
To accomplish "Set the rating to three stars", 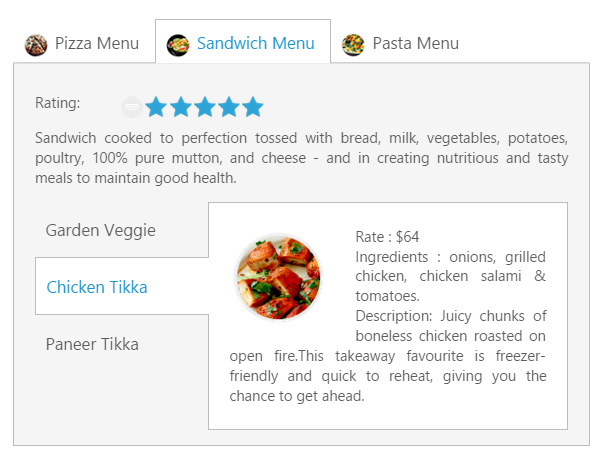I will (205, 107).
